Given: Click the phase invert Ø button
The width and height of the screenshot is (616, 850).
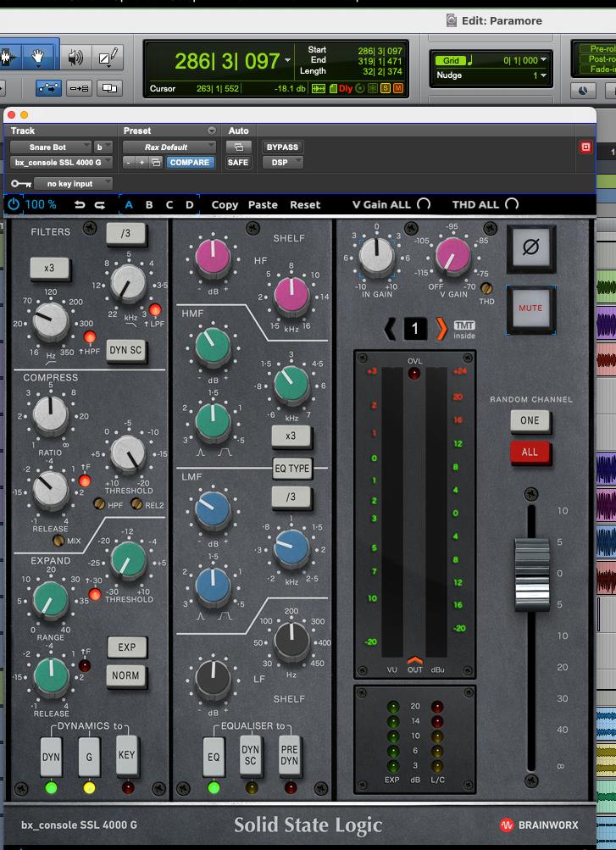Looking at the screenshot, I should 531,249.
